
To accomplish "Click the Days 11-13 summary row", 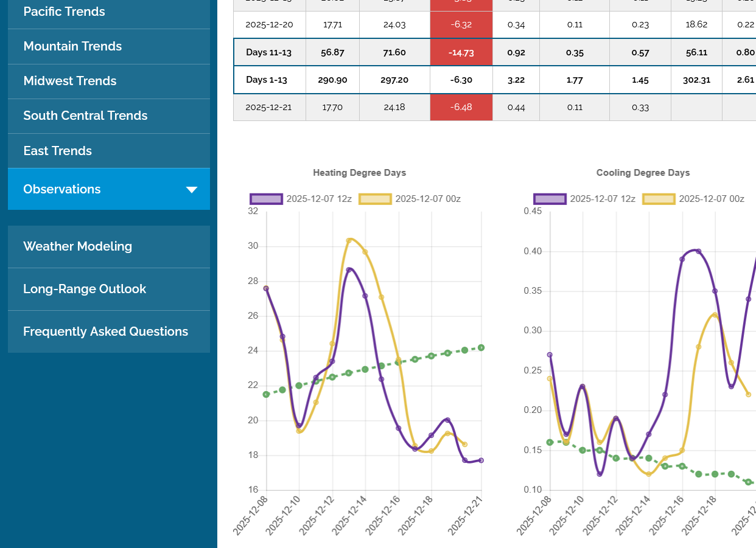I will [268, 52].
